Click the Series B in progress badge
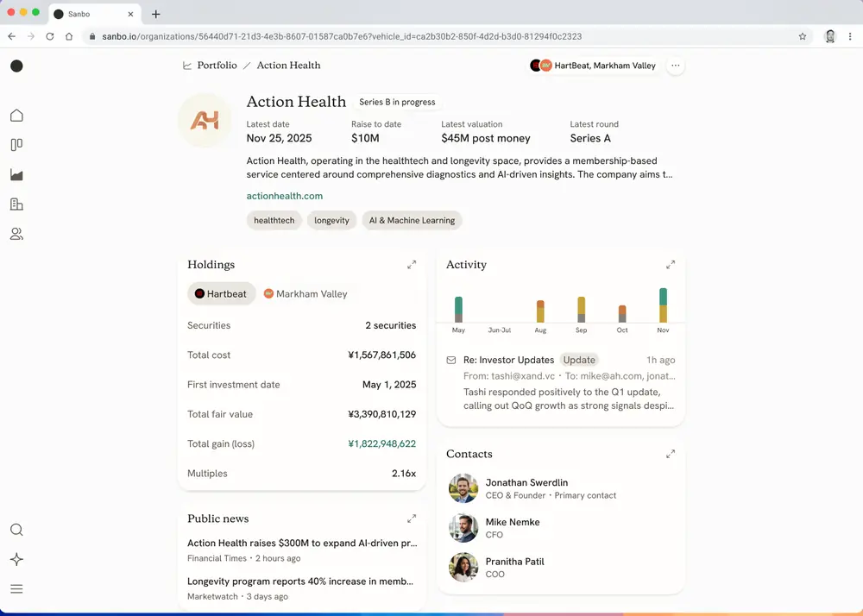Image resolution: width=863 pixels, height=616 pixels. coord(397,102)
